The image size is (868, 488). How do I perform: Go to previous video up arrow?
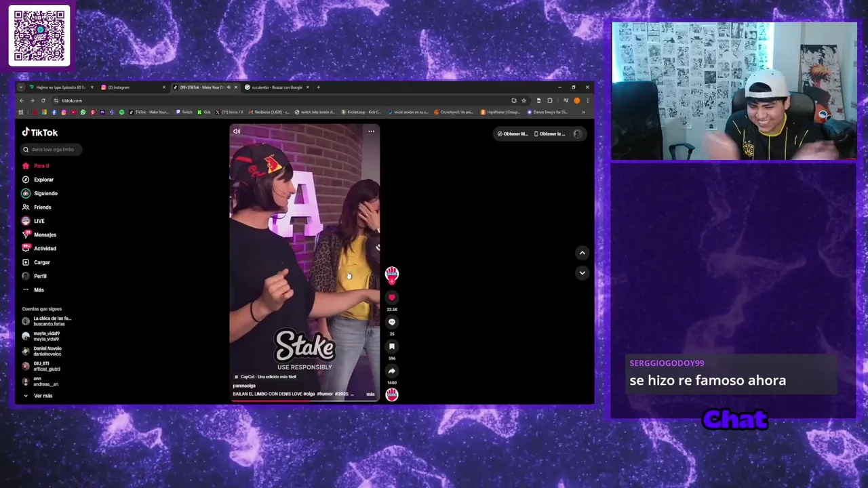pos(582,253)
